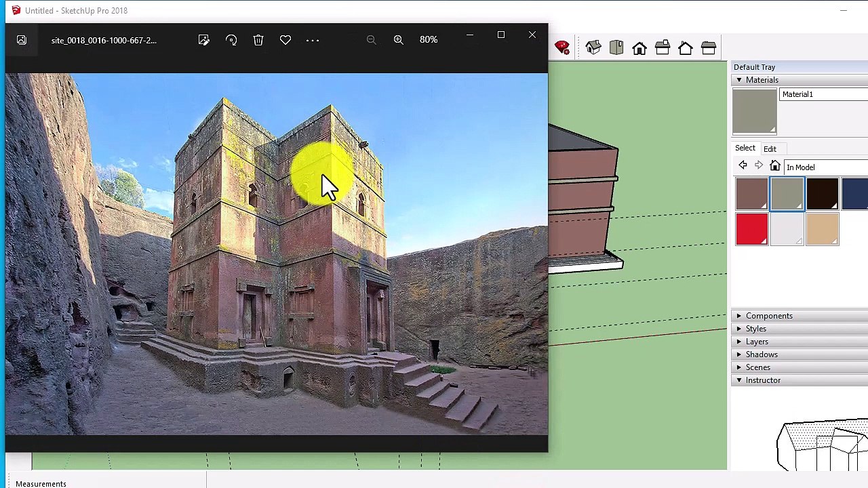Viewport: 868px width, 488px height.
Task: Open Extension Warehouse ruby icon
Action: 561,47
